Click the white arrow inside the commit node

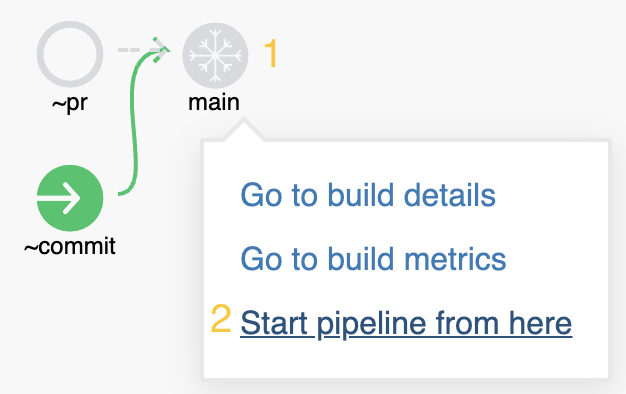tap(60, 198)
